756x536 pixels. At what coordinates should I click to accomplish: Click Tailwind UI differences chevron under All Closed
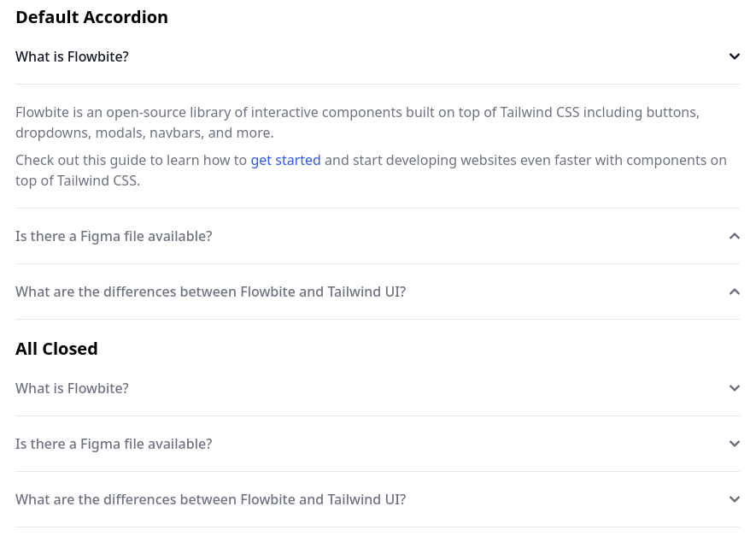pyautogui.click(x=734, y=499)
